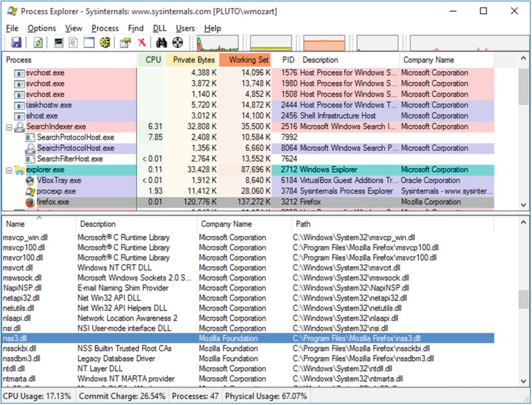Sort by the PID column header

285,60
